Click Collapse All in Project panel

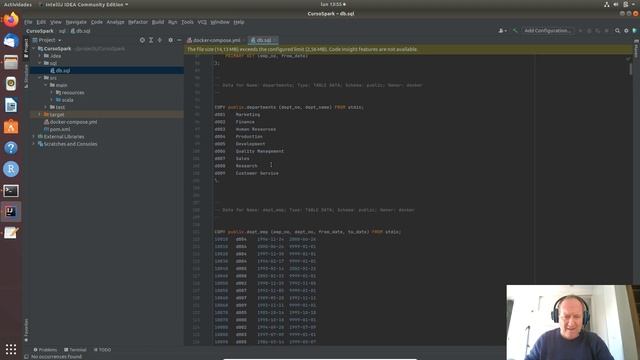160,40
